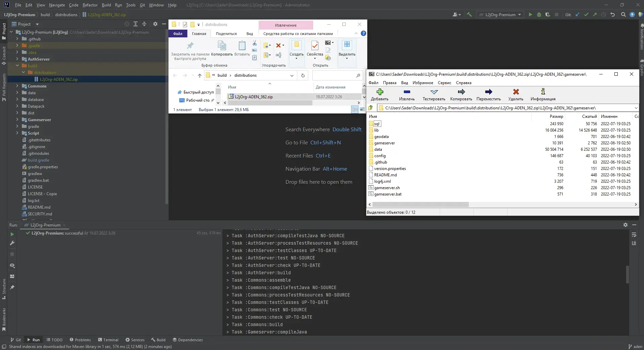Switch to Explorer Поделиться tab
The height and width of the screenshot is (350, 644).
pos(226,34)
